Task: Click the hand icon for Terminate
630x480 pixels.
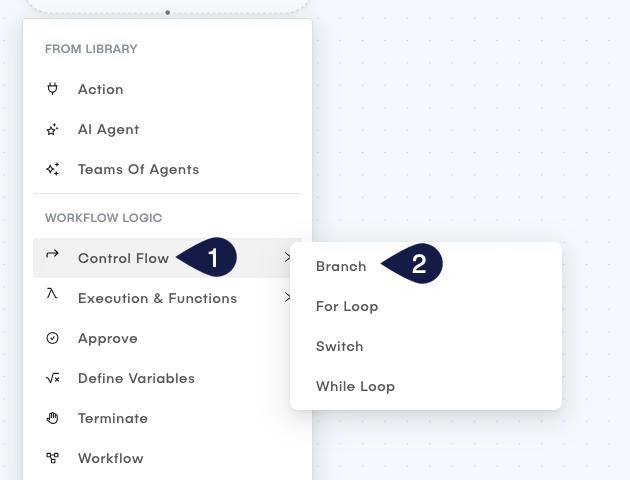Action: tap(53, 418)
